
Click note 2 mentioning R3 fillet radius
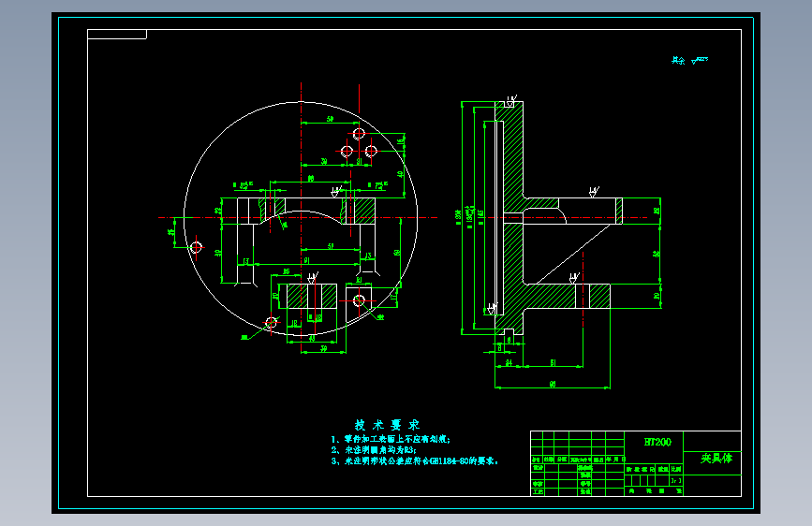[x=374, y=450]
